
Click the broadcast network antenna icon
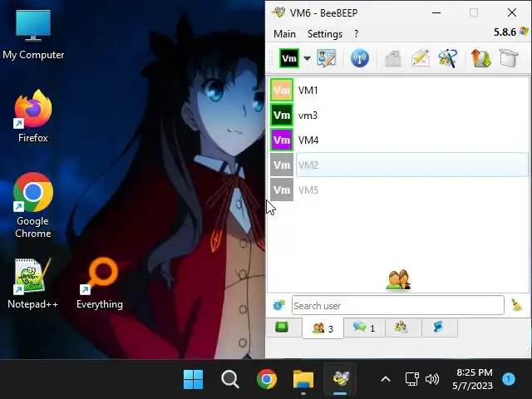[360, 58]
